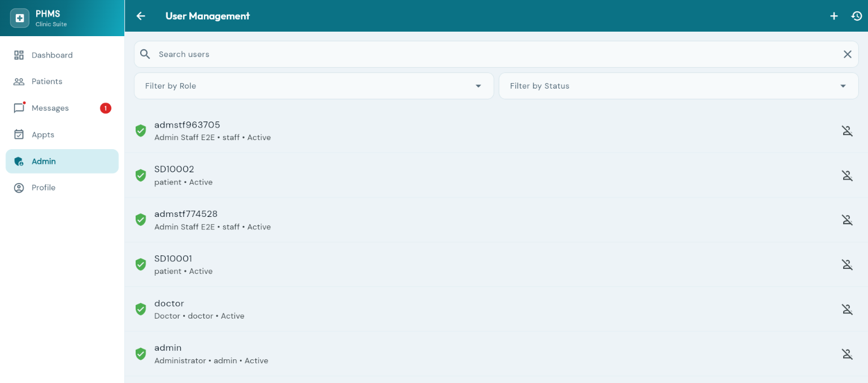Click the Filter by Role arrow
This screenshot has height=383, width=868.
pyautogui.click(x=478, y=86)
